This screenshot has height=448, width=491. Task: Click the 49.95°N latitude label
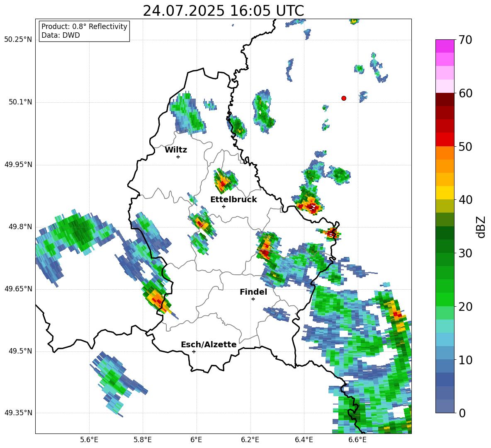click(x=18, y=165)
